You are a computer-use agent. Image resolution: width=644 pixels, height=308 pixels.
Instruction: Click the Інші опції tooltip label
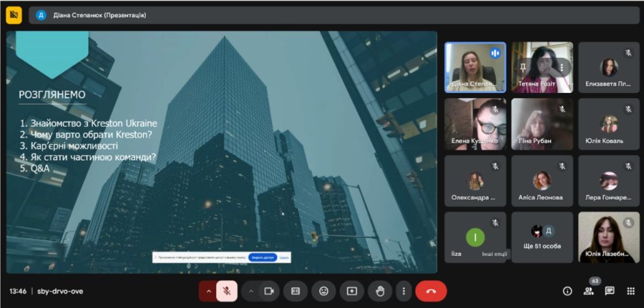pyautogui.click(x=494, y=254)
